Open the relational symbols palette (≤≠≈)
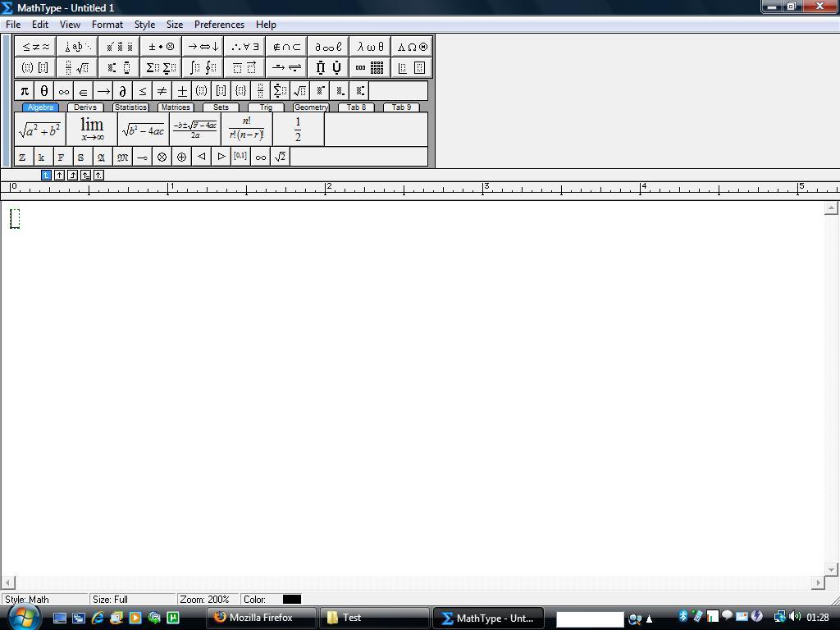Screen dimensions: 840x630 pos(35,47)
